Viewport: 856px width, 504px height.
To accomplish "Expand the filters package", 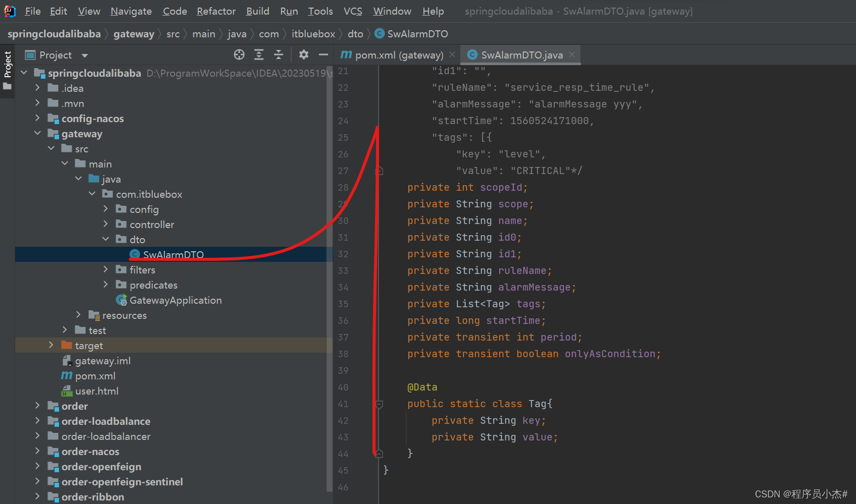I will [105, 270].
